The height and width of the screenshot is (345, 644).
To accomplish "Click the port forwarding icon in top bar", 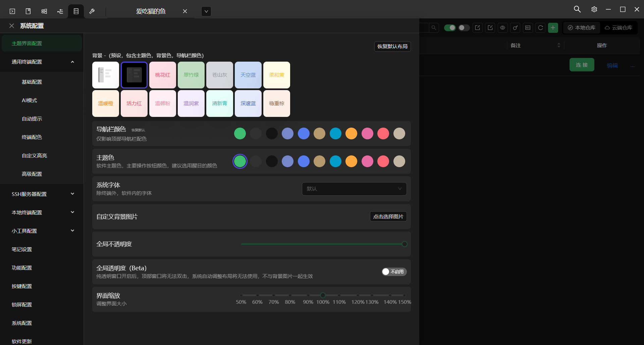I will (60, 11).
